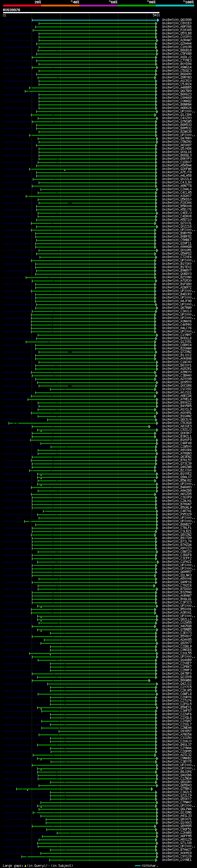Select hit label UniRef100_A8IGE3
The width and height of the screenshot is (197, 868).
(x=177, y=426)
